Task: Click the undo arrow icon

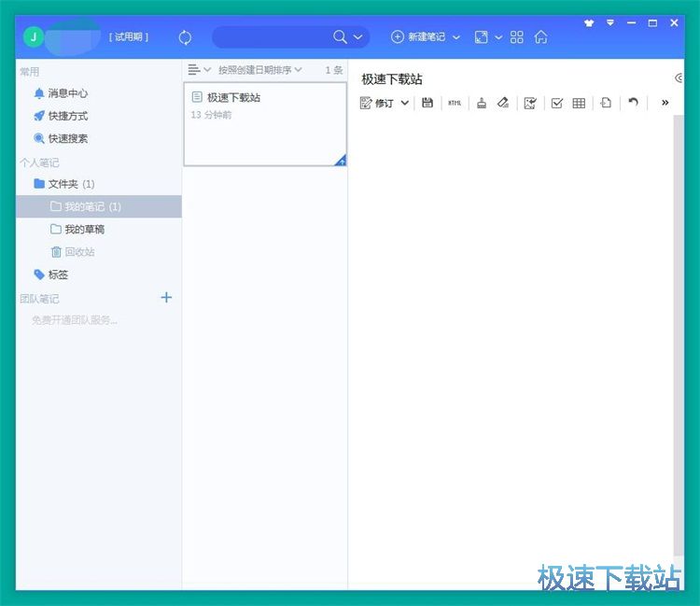Action: [x=633, y=103]
